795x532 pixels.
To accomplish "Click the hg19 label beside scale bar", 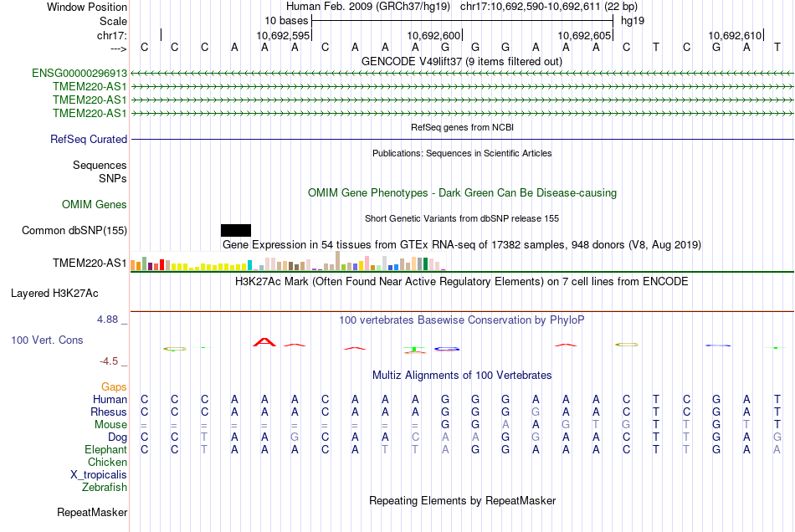I will coord(633,21).
